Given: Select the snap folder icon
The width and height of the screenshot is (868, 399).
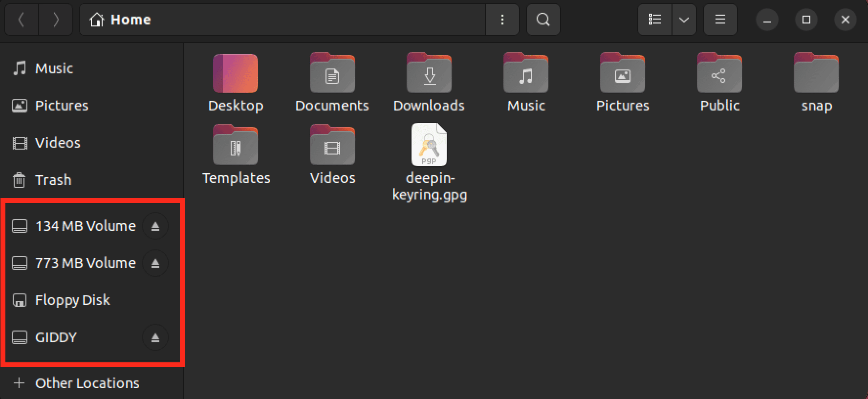Looking at the screenshot, I should tap(816, 73).
